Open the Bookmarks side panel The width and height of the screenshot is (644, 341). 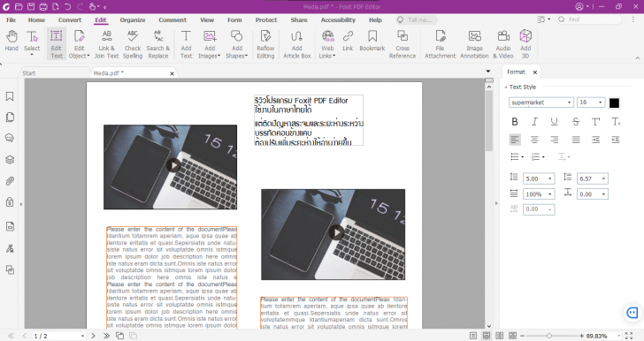(10, 96)
